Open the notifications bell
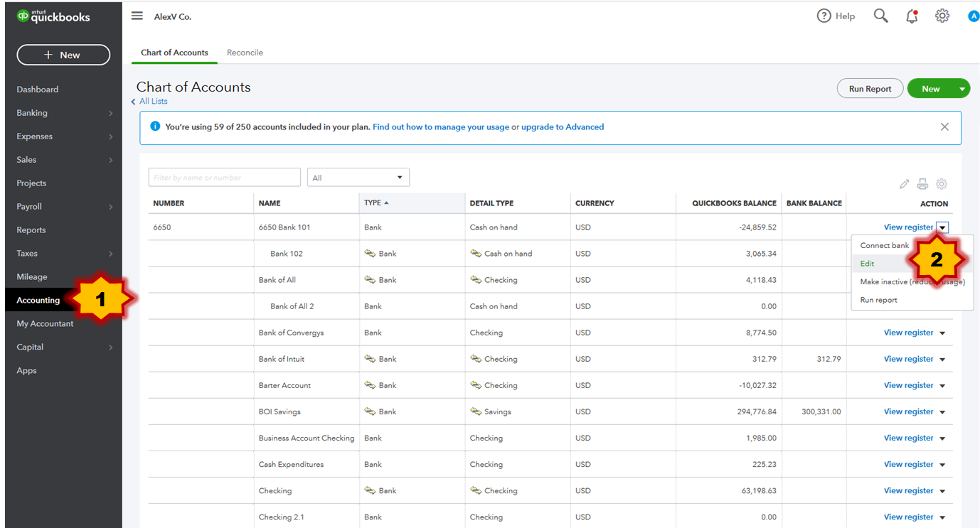The height and width of the screenshot is (528, 980). tap(912, 16)
